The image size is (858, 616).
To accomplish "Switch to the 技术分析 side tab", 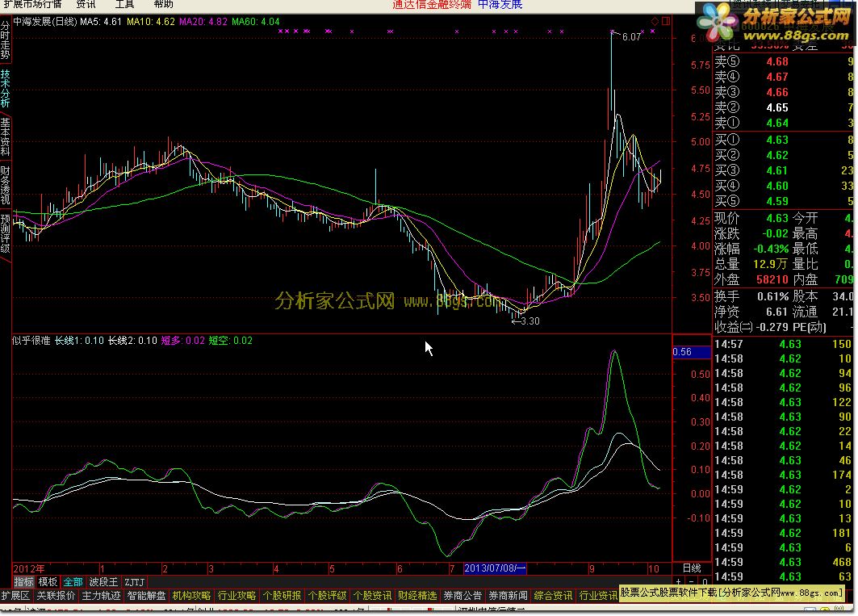I will pyautogui.click(x=5, y=88).
